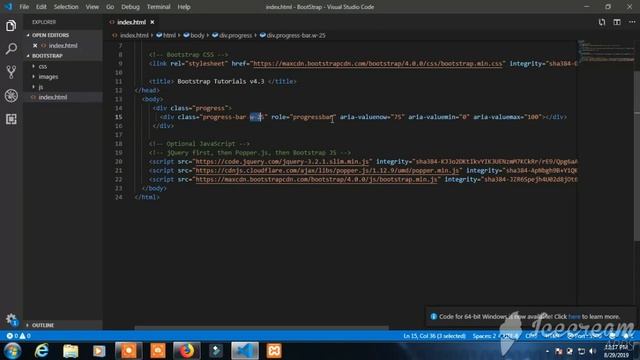Screen dimensions: 640x360
Task: Click the Open Changes compare icon
Action: pyautogui.click(x=602, y=22)
